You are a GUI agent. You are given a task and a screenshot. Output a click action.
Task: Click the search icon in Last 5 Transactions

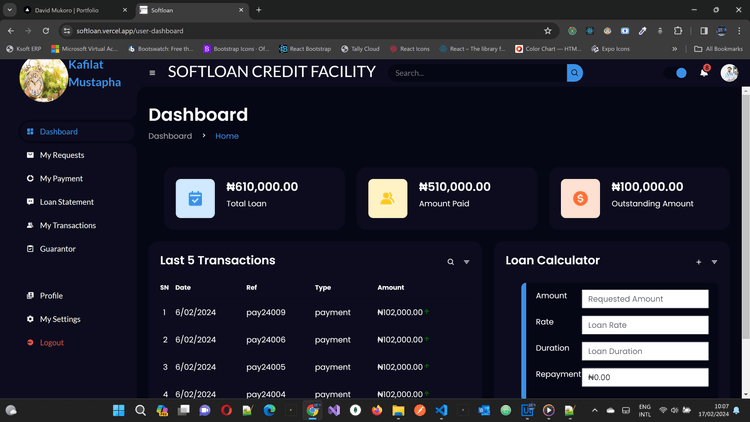(451, 262)
